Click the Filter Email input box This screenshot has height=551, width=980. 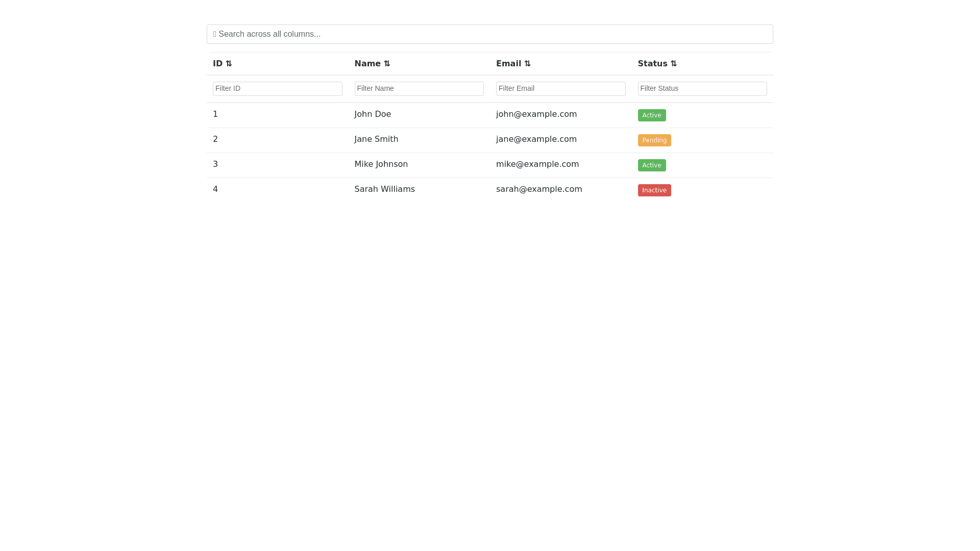560,89
